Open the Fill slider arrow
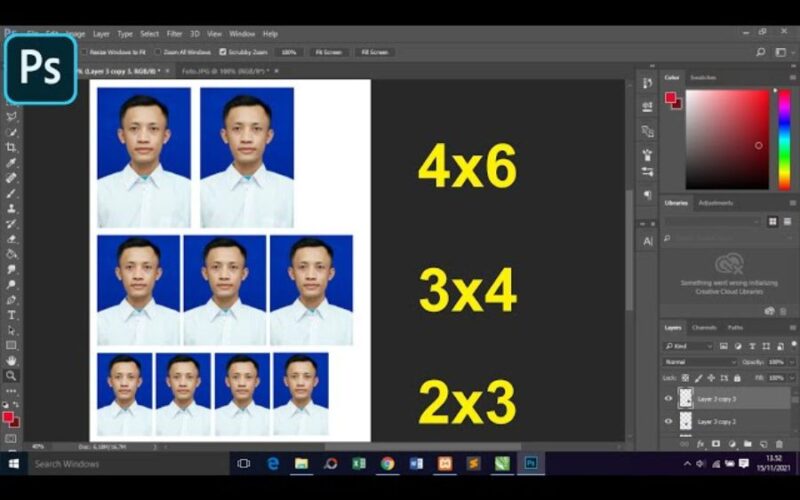 [792, 378]
